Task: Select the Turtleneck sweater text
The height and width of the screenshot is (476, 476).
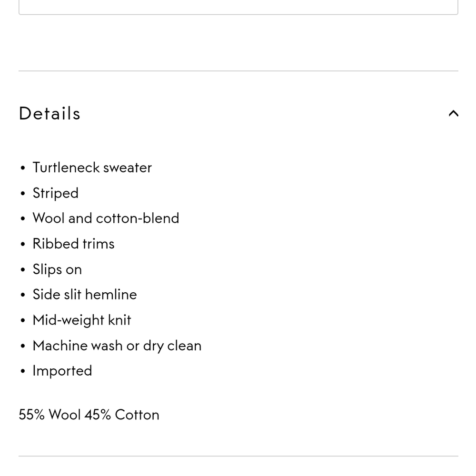Action: [x=92, y=168]
